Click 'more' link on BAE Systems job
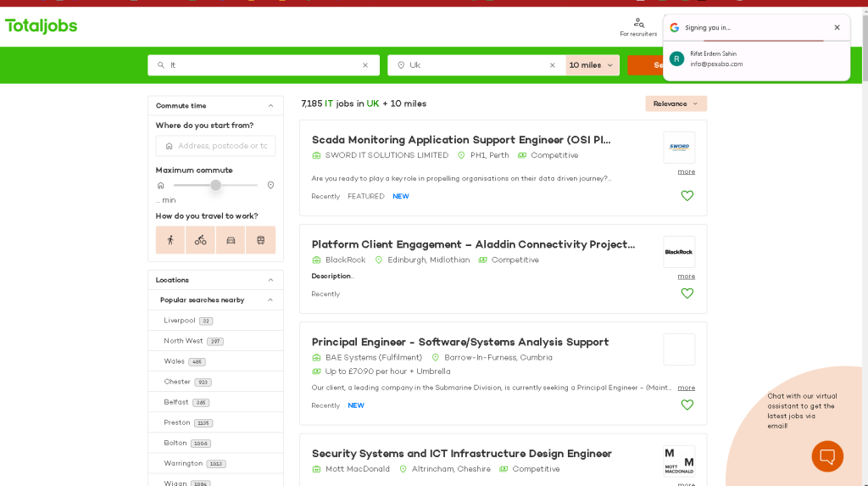Viewport: 868px width, 486px height. (x=687, y=388)
